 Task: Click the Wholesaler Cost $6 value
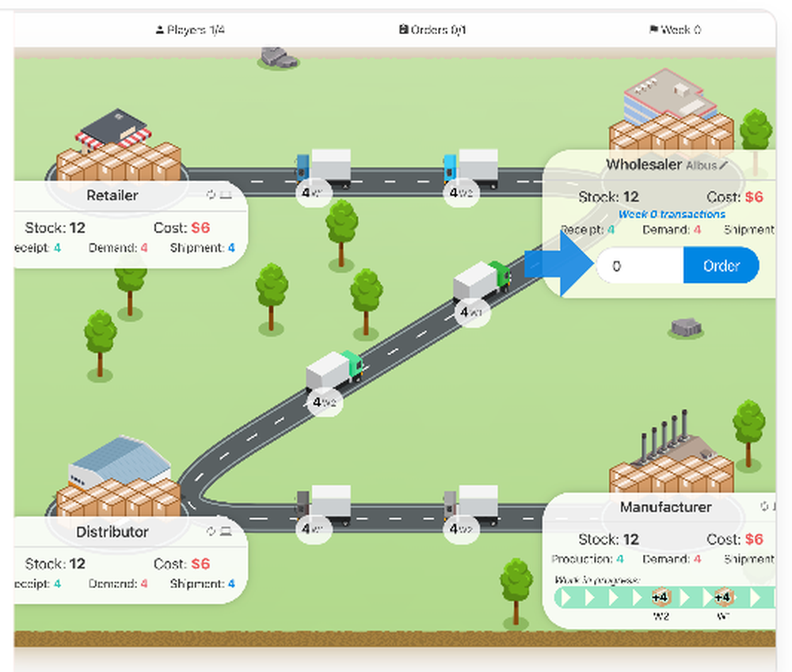[x=735, y=197]
